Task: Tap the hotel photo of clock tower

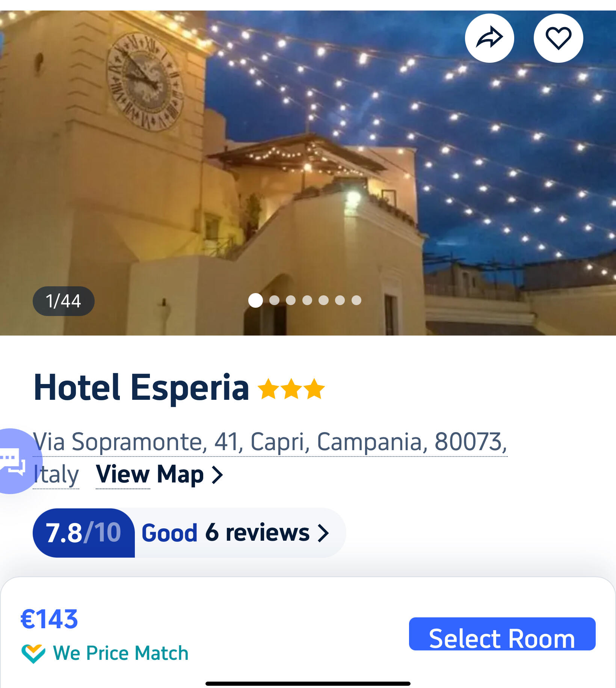Action: [308, 173]
